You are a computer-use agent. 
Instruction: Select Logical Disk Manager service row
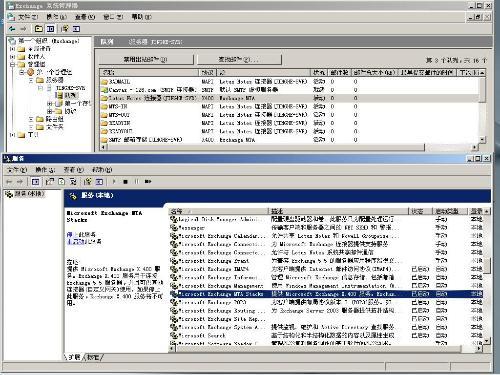[x=326, y=219]
